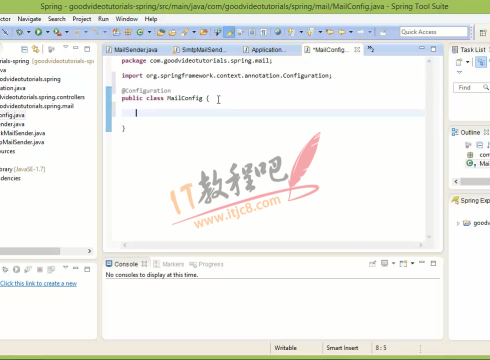Open the Package Explorer view menu
This screenshot has width=490, height=360.
coord(65,48)
